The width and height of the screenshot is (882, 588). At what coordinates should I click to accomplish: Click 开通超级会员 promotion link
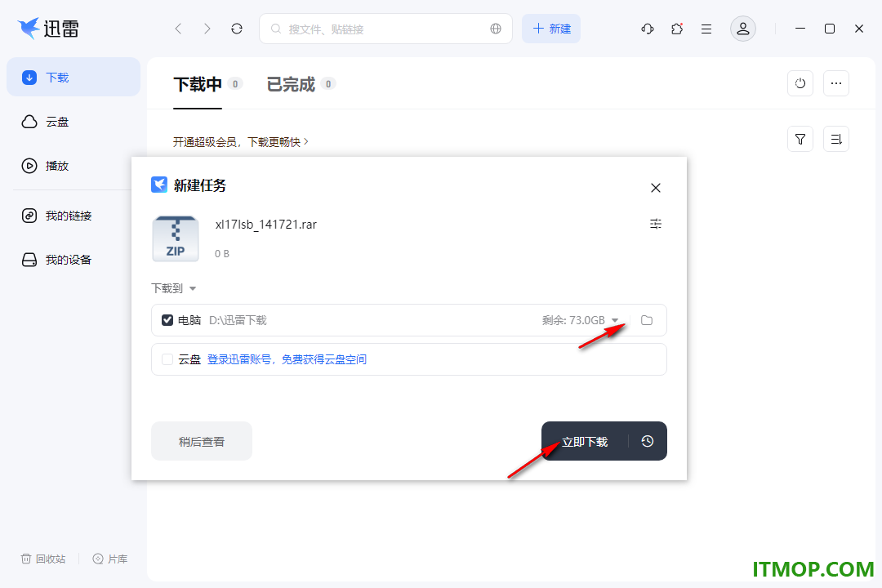(241, 142)
